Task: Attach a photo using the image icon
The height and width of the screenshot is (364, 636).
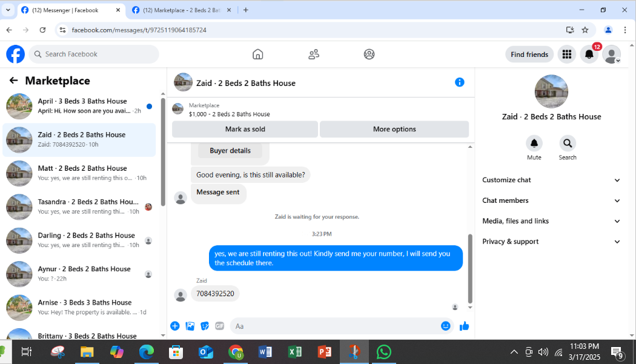Action: pos(190,326)
